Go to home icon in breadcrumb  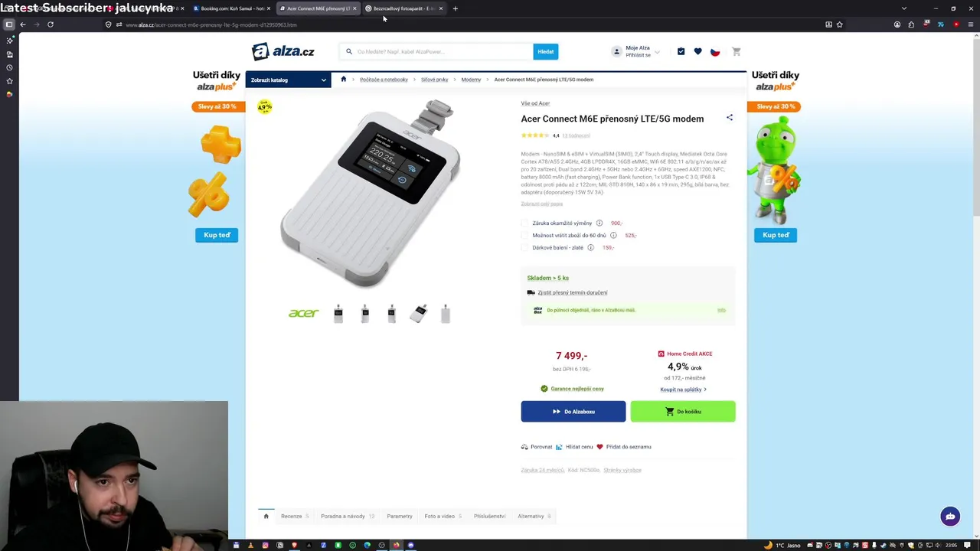pyautogui.click(x=343, y=79)
